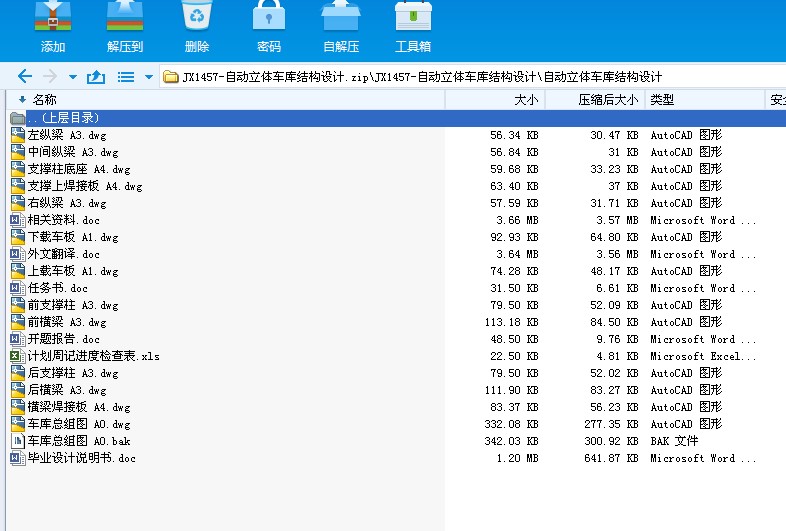Screen dimensions: 786x531
Task: Select the file 车库总组图 A0.dwg
Action: tap(79, 424)
